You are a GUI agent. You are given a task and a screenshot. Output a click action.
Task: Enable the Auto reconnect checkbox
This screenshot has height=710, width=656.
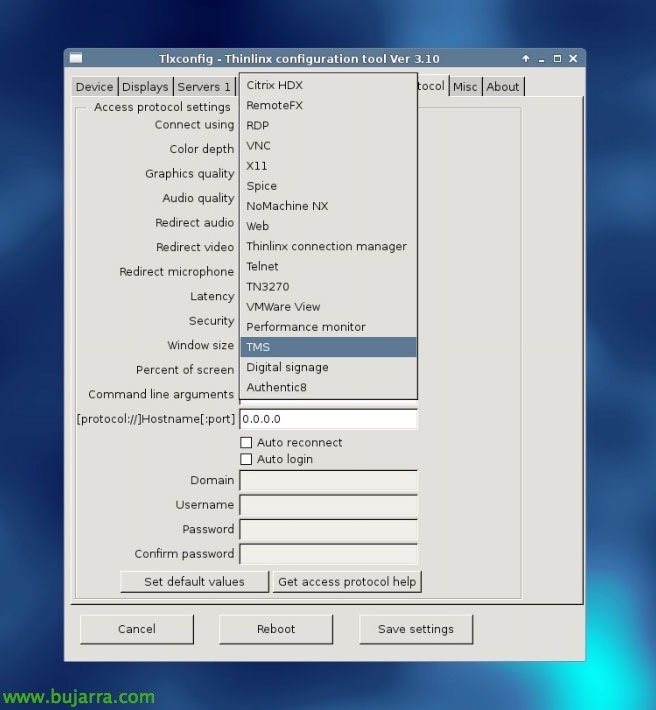246,442
